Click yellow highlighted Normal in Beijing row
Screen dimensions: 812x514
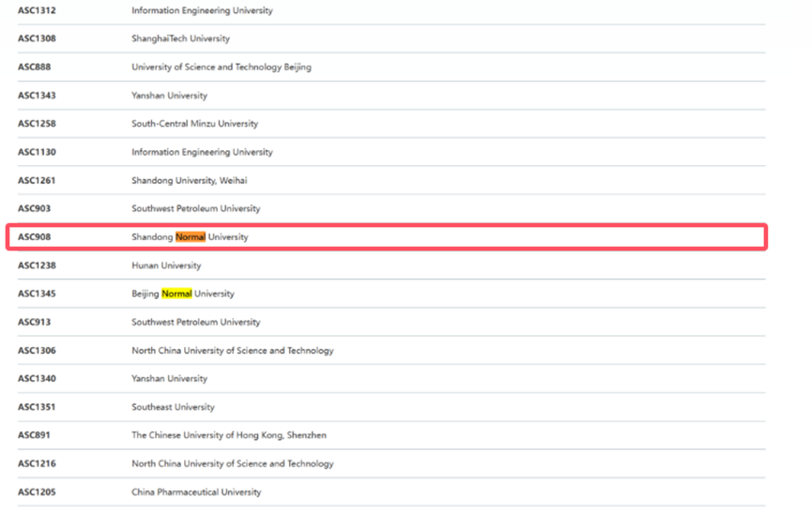(x=176, y=294)
